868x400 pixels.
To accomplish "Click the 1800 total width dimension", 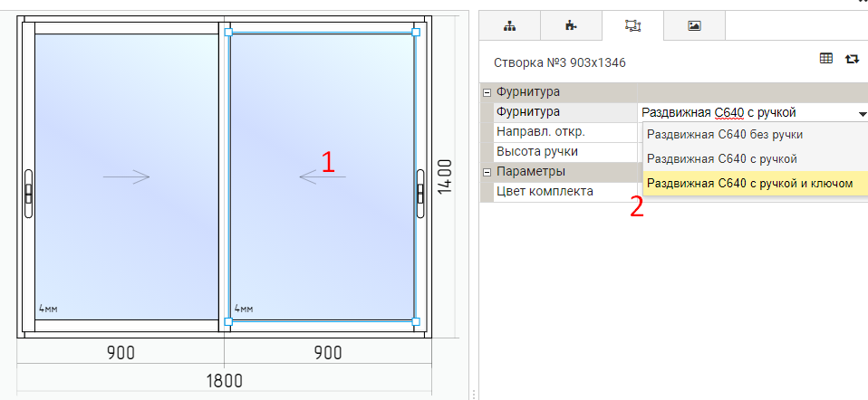I will 224,381.
